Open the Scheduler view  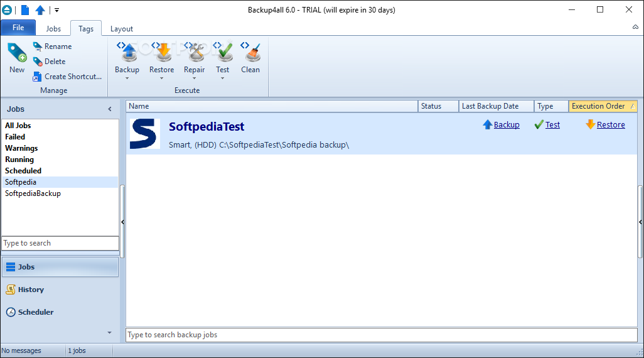tap(60, 312)
